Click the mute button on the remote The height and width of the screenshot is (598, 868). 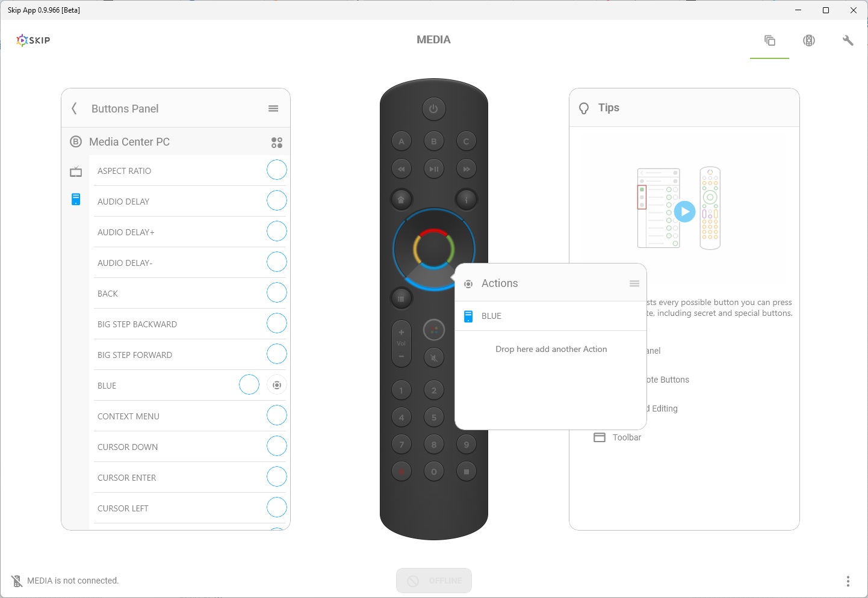coord(433,358)
